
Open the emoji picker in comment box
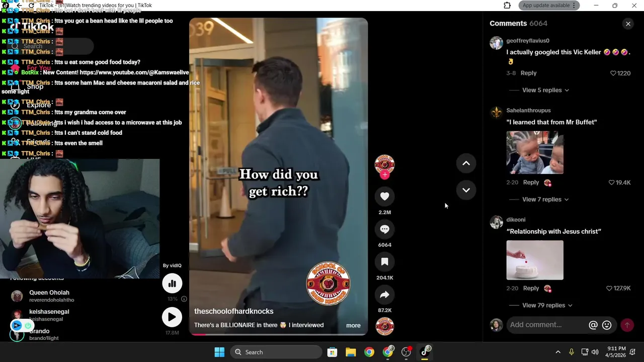pos(607,325)
